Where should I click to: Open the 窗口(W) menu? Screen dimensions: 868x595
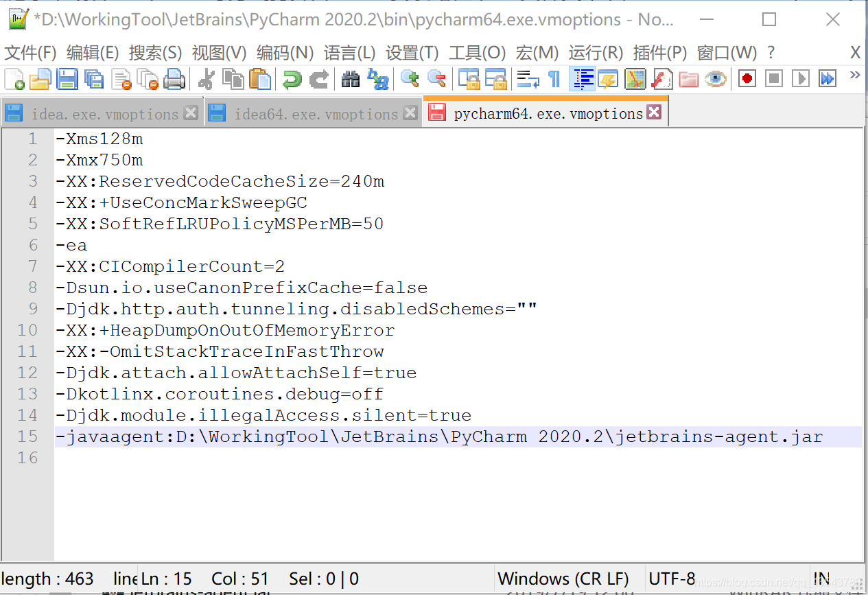pyautogui.click(x=727, y=53)
